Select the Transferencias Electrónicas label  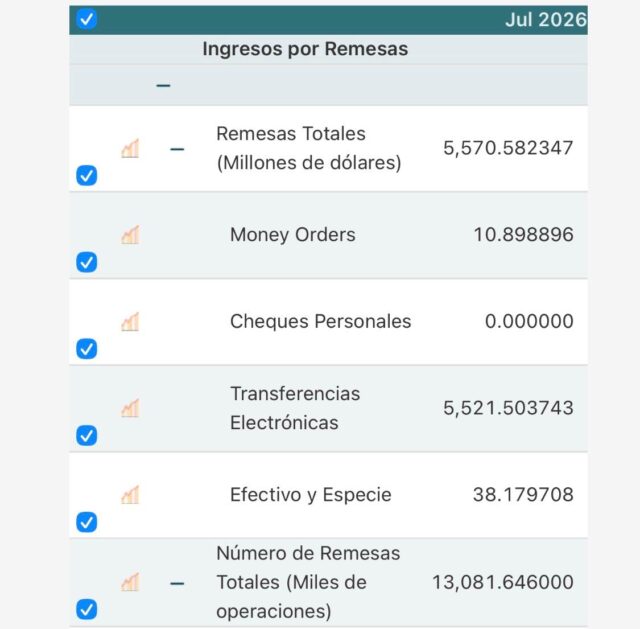(x=295, y=408)
